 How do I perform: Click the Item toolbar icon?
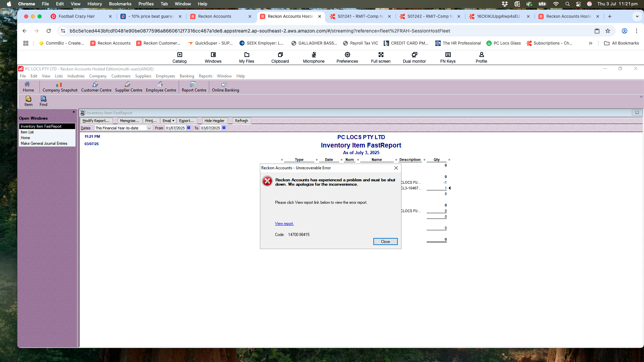pyautogui.click(x=29, y=101)
